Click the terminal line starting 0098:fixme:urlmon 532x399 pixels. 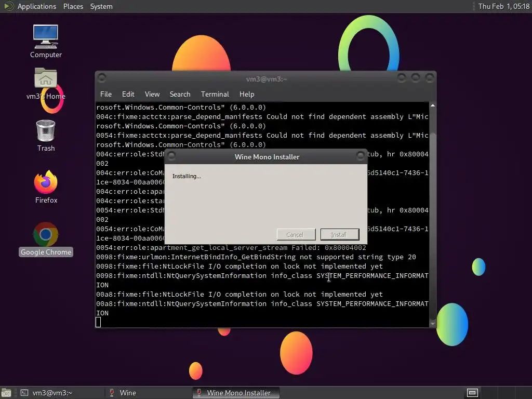(256, 257)
